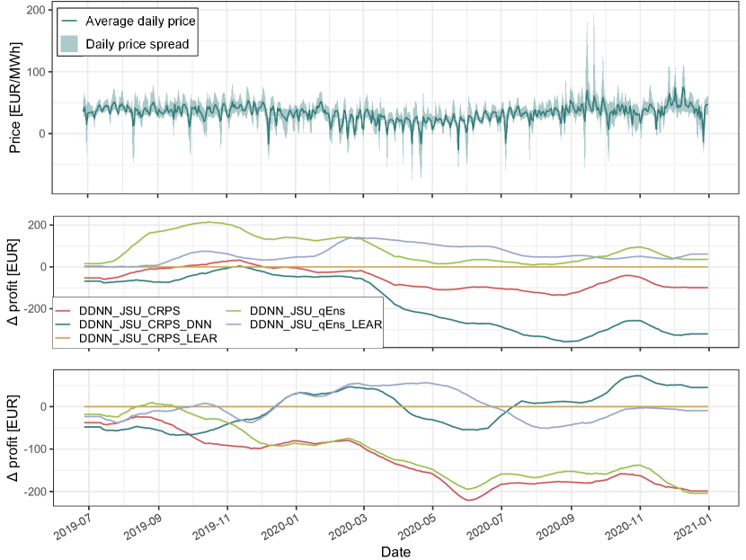This screenshot has height=560, width=746.
Task: Click the 2020-09 date tick label
Action: tap(556, 527)
